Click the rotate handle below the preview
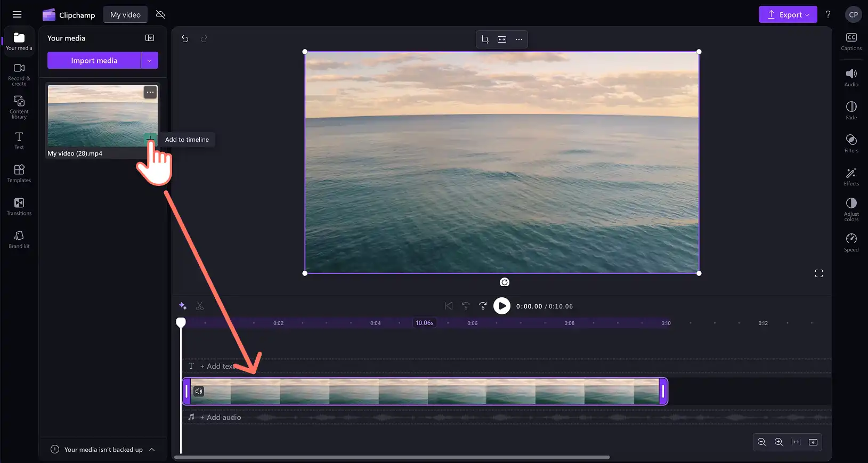868x463 pixels. click(x=505, y=282)
